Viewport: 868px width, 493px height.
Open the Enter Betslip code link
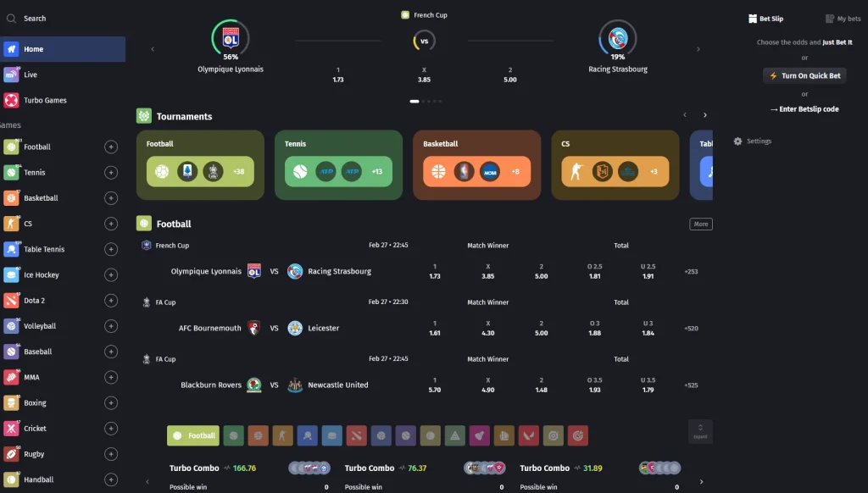(806, 108)
